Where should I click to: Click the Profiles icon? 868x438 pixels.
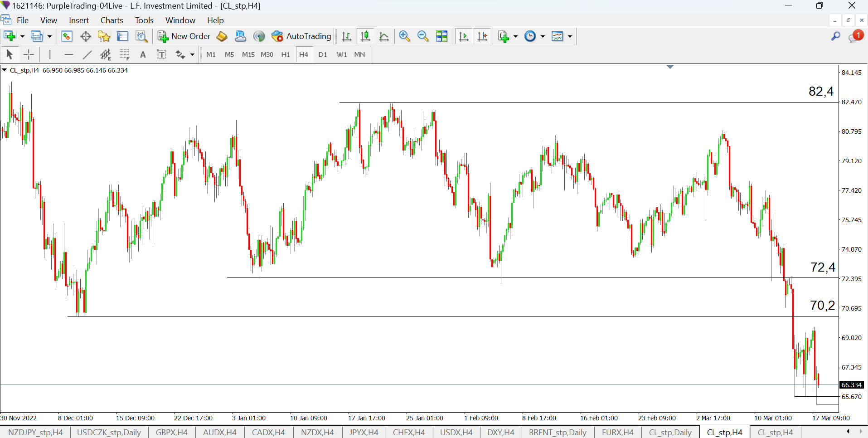point(36,36)
